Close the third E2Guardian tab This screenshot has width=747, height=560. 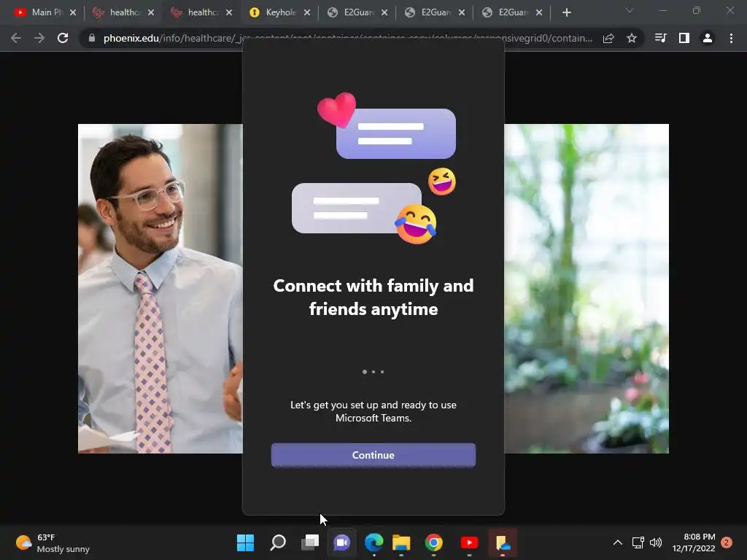pyautogui.click(x=539, y=12)
